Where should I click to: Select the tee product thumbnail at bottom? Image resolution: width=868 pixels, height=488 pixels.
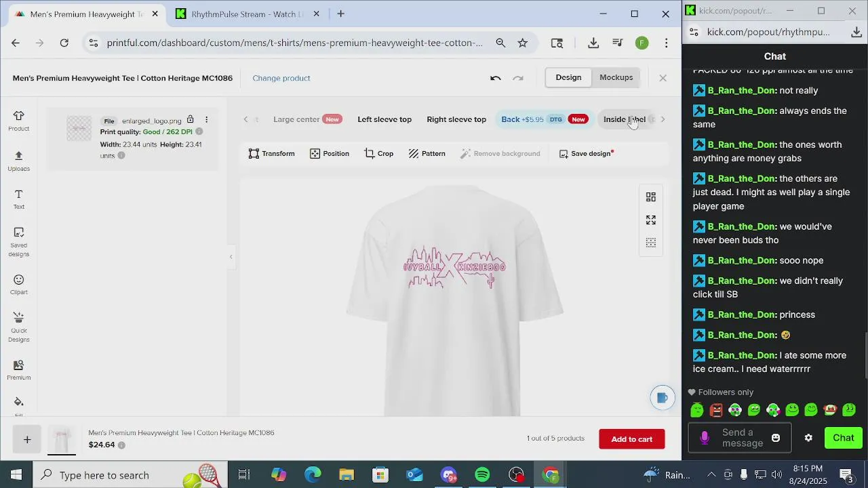coord(62,440)
